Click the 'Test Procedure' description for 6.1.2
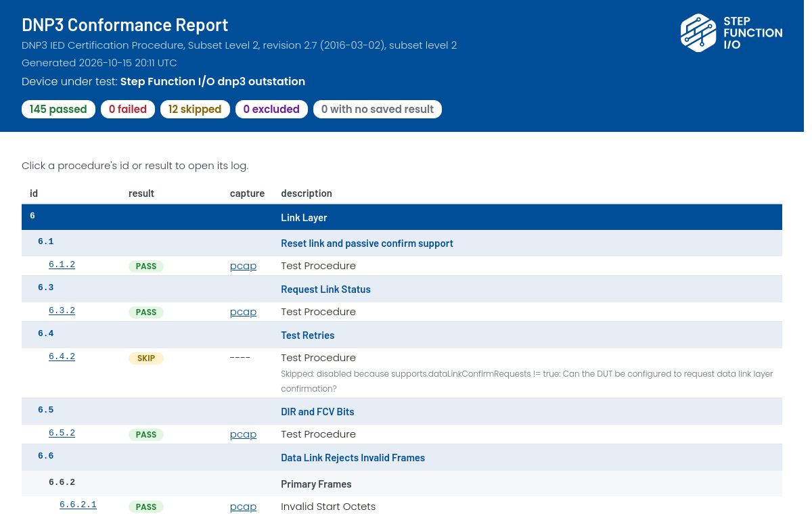The height and width of the screenshot is (514, 812). click(x=318, y=266)
